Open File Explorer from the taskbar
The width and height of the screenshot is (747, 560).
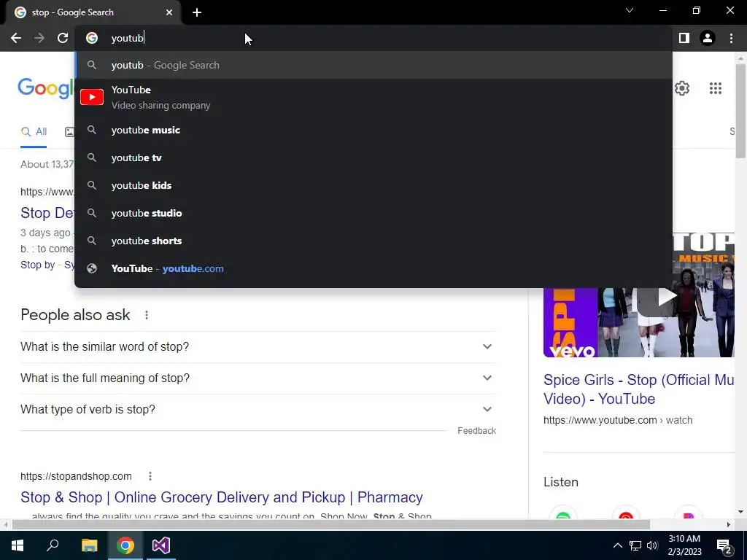coord(89,545)
